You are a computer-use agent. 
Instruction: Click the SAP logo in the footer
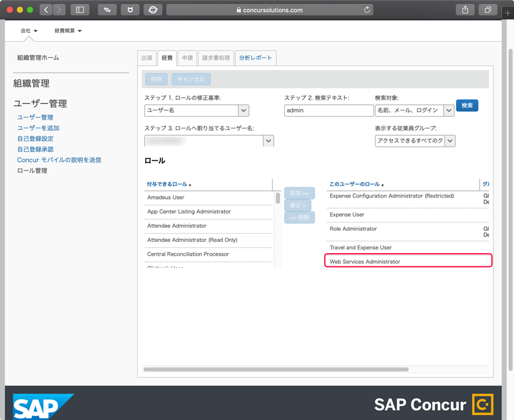click(42, 407)
